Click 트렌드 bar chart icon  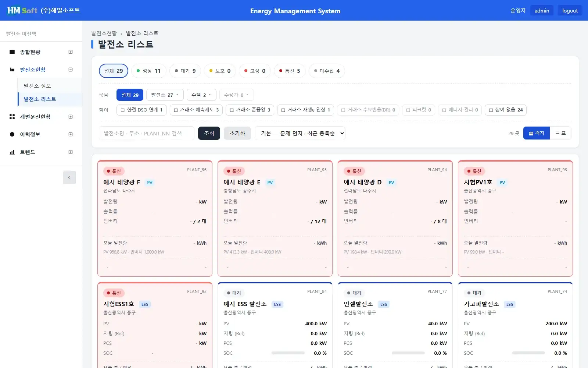click(12, 152)
